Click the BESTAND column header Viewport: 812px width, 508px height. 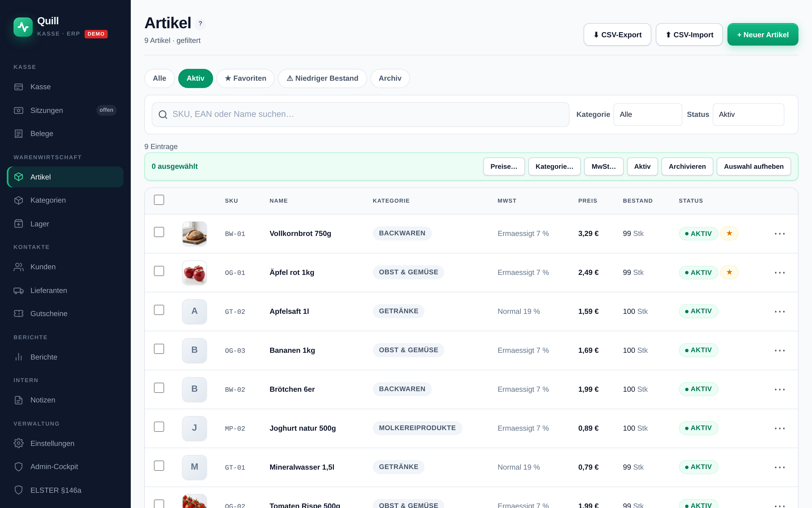[x=637, y=201]
